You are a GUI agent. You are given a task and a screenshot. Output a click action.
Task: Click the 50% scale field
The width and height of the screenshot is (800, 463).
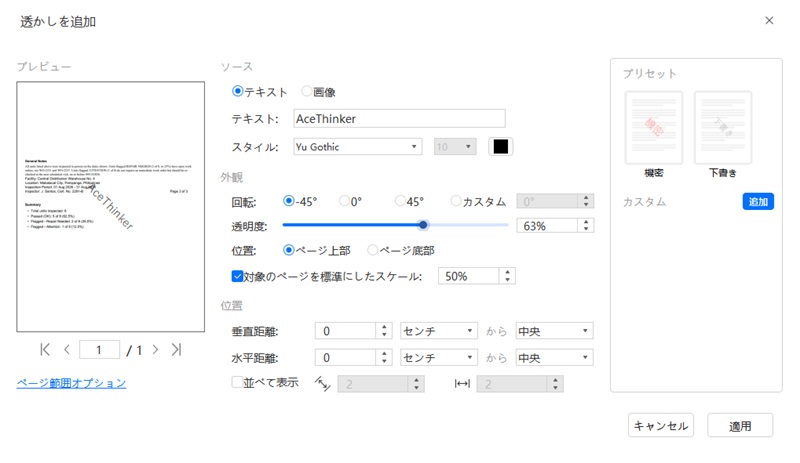[468, 276]
